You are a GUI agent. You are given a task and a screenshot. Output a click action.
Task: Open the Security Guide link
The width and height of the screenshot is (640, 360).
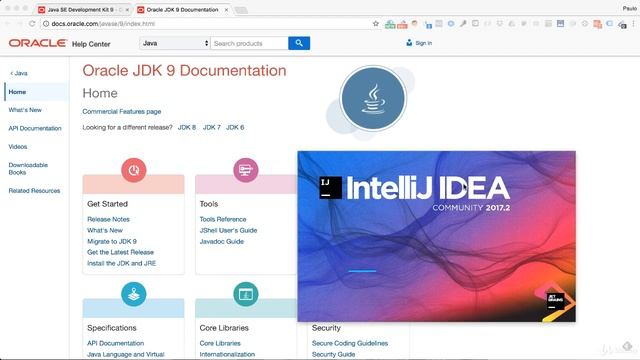333,354
